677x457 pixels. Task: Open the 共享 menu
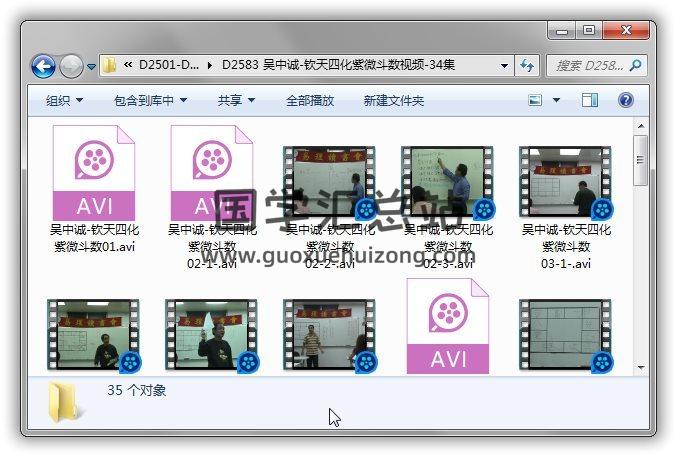coord(236,101)
